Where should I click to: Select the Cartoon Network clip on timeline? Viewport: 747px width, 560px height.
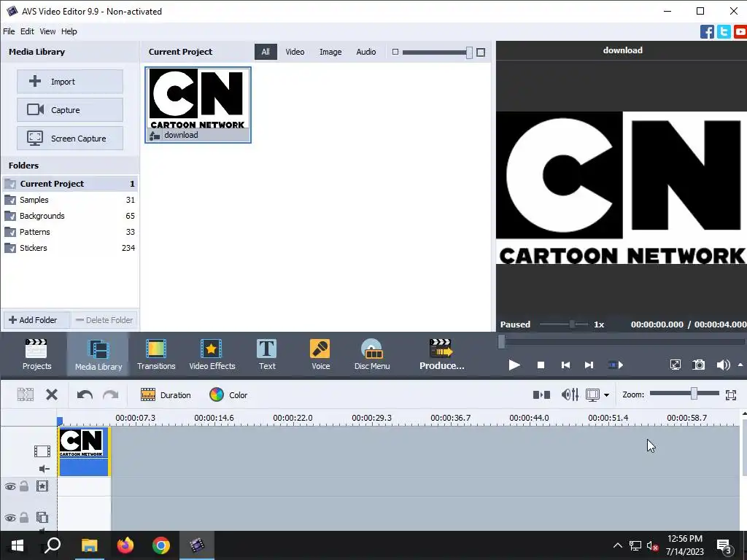pyautogui.click(x=84, y=451)
